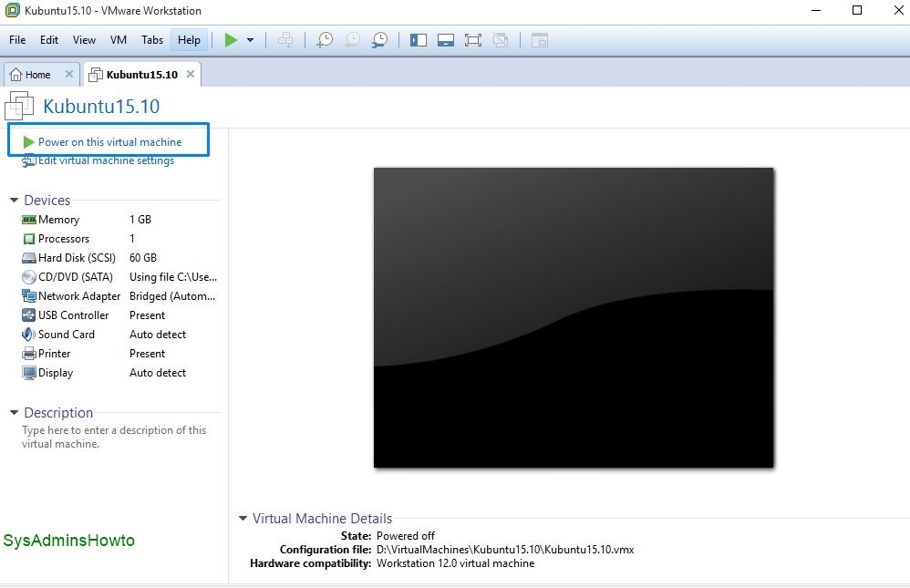Click the Send Ctrl+Alt+Del toolbar icon
Viewport: 910px width, 588px height.
(x=285, y=40)
